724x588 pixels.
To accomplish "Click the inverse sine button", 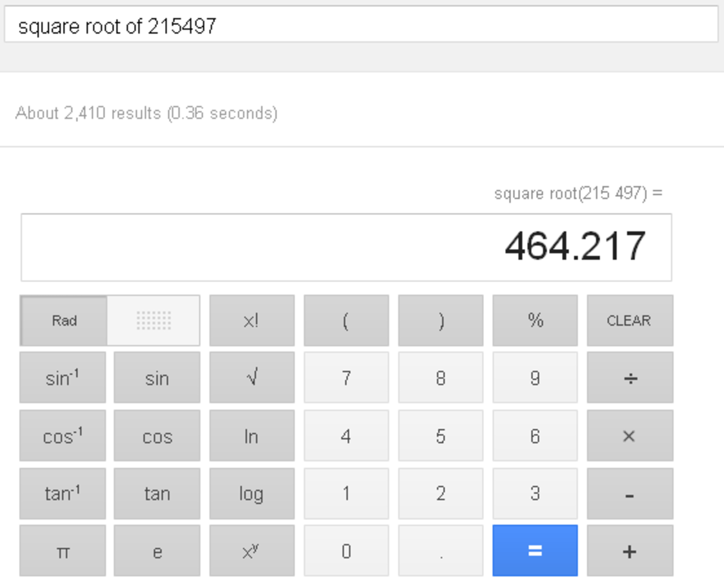I will 62,378.
